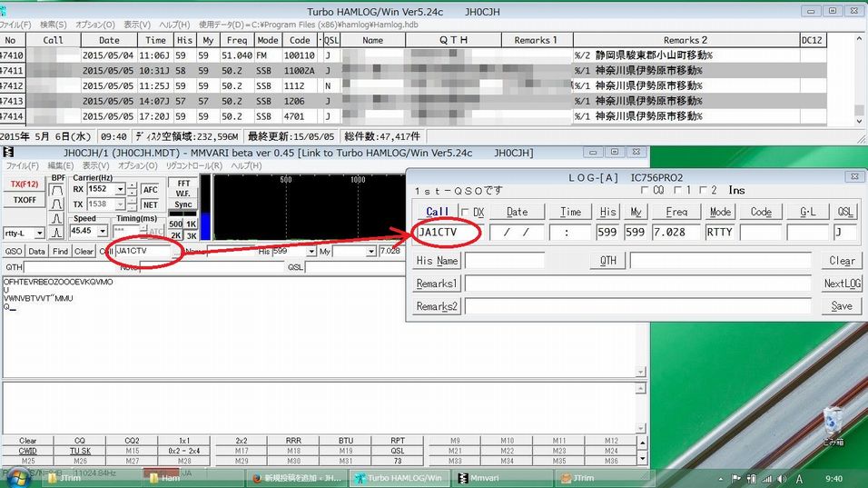
Task: Open HAMLOG 検索(S) menu
Action: click(x=53, y=25)
